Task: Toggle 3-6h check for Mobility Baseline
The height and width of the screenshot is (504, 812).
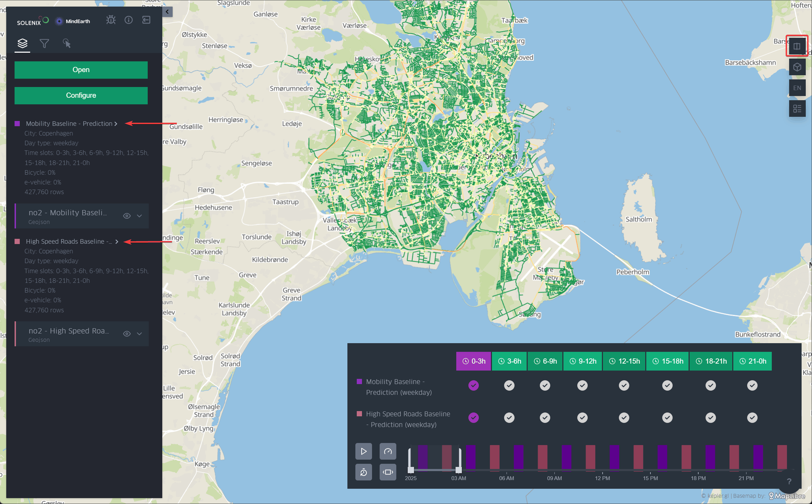Action: 509,385
